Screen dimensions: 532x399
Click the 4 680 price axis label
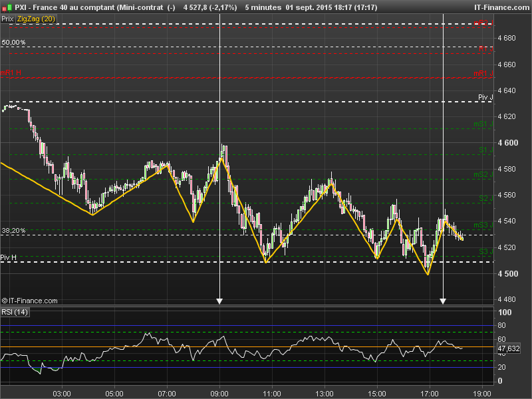pyautogui.click(x=507, y=38)
